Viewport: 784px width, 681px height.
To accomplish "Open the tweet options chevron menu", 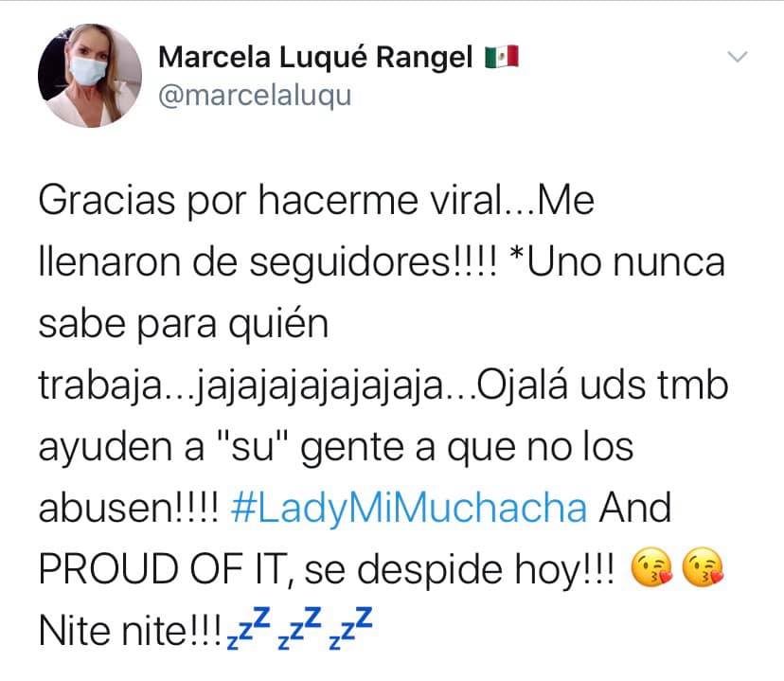I will pos(737,57).
